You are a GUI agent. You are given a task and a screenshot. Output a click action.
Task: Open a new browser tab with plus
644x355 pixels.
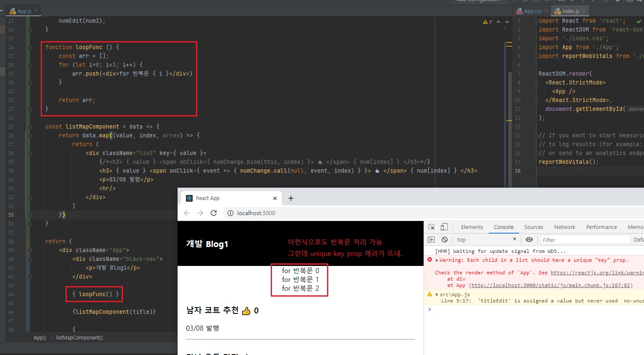point(291,198)
